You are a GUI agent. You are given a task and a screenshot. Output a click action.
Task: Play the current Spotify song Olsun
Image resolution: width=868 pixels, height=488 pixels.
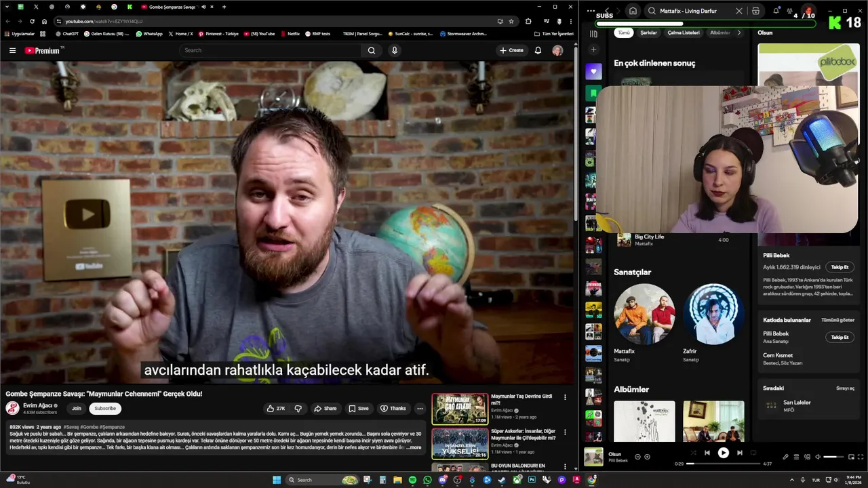(724, 453)
